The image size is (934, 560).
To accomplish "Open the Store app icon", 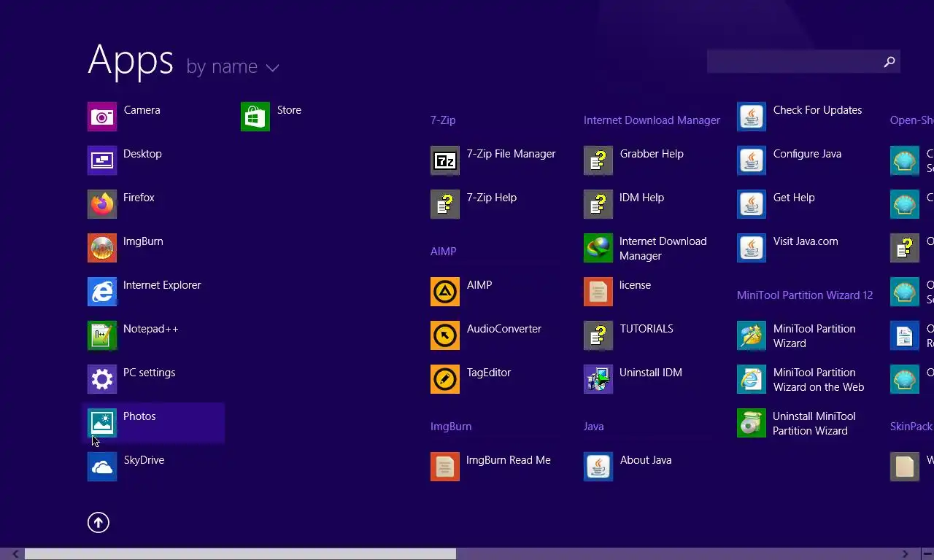I will [x=255, y=117].
